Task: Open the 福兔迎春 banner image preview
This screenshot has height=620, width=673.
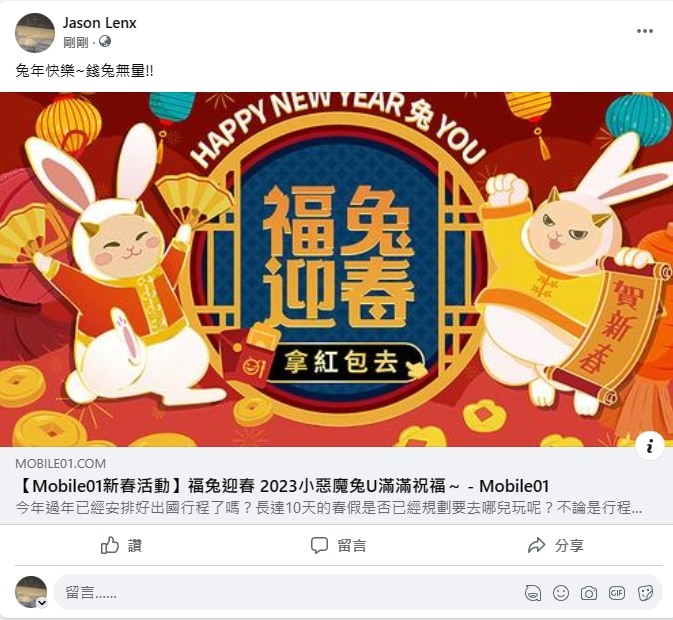Action: (x=336, y=269)
